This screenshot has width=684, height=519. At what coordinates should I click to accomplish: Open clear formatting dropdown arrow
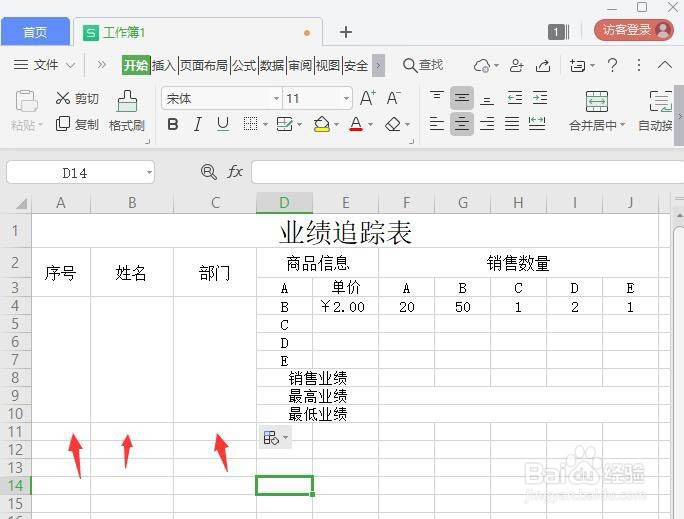coord(407,125)
